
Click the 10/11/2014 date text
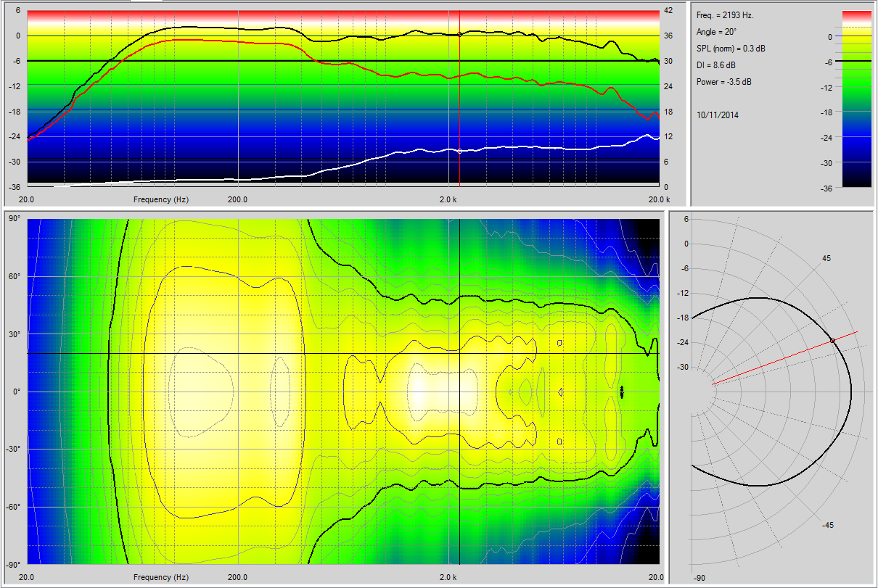717,115
